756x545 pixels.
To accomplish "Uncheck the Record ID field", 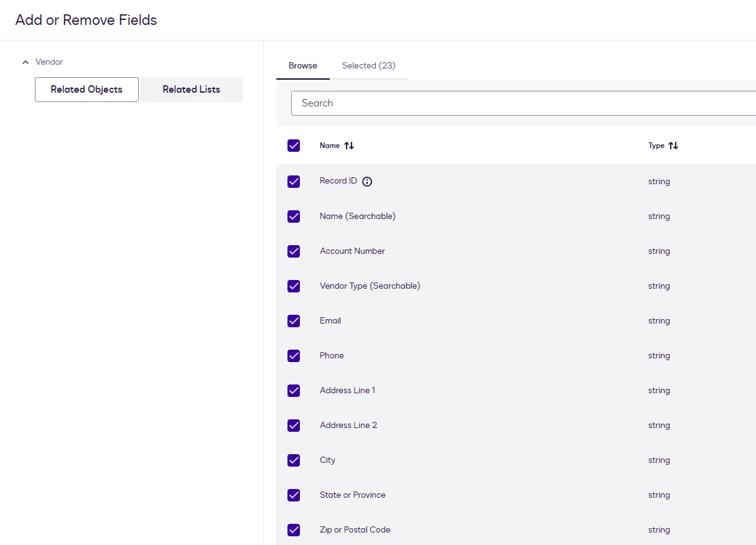I will point(294,182).
